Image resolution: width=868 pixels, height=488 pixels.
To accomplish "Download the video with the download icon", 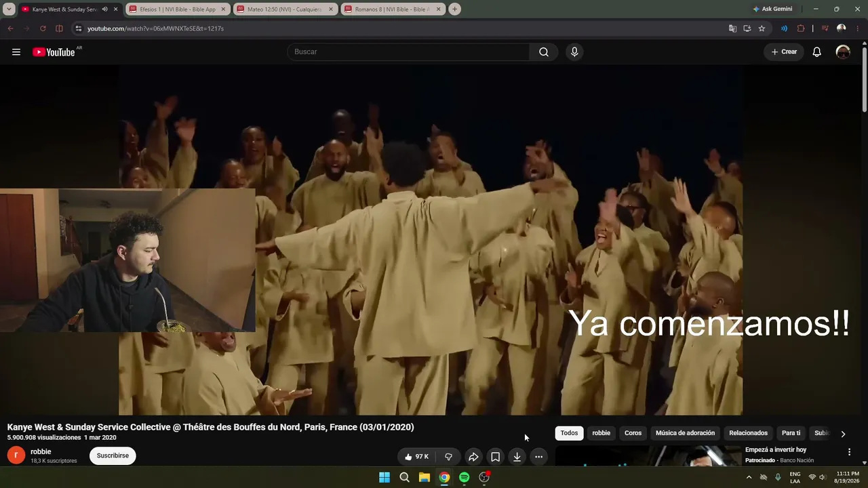I will coord(517,457).
